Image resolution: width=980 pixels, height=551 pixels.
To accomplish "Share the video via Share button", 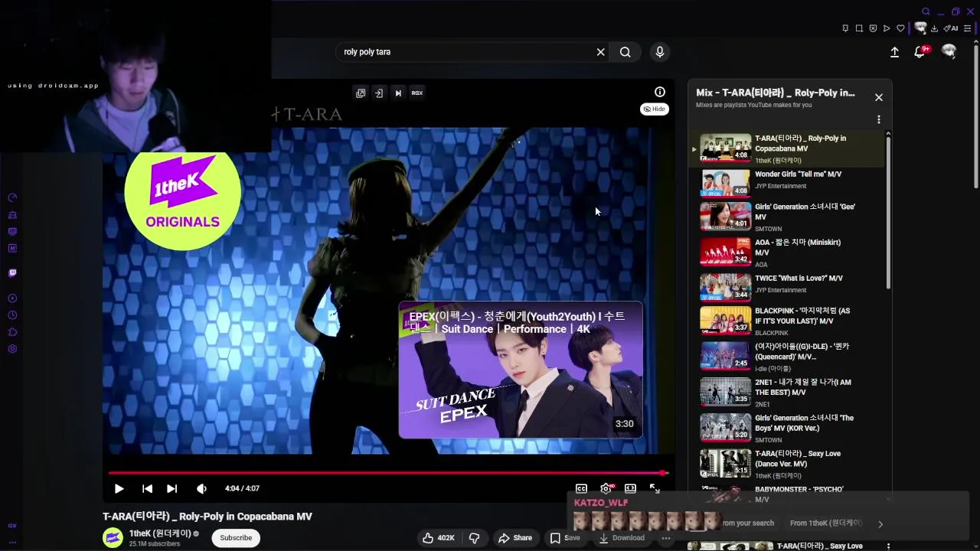I will pyautogui.click(x=515, y=538).
